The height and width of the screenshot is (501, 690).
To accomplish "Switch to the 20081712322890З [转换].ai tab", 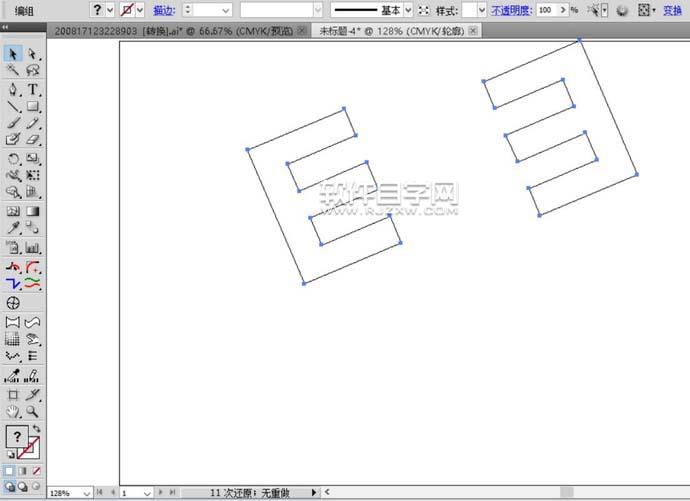I will coord(174,31).
